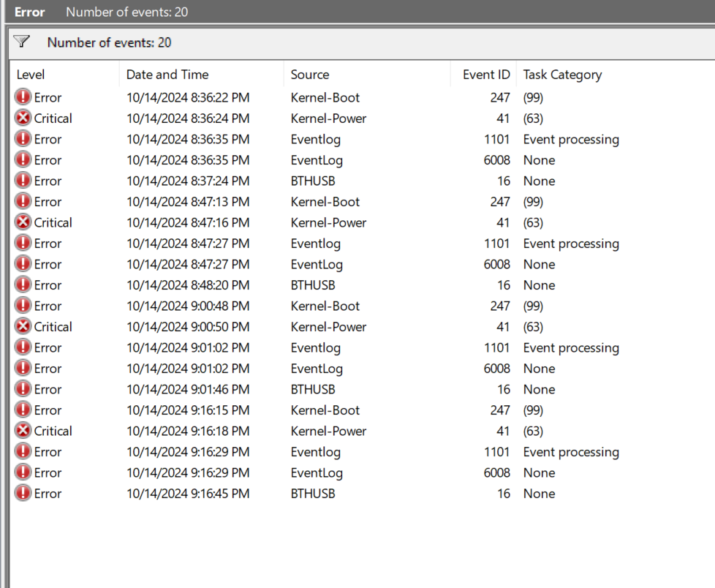This screenshot has width=715, height=588.
Task: Click the Error icon for 8:36:22 PM event
Action: pyautogui.click(x=23, y=97)
